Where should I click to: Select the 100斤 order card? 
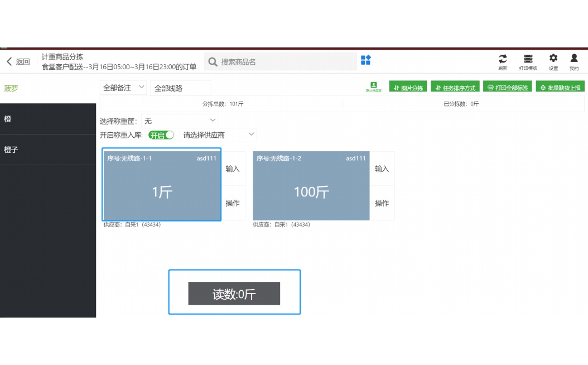click(311, 186)
